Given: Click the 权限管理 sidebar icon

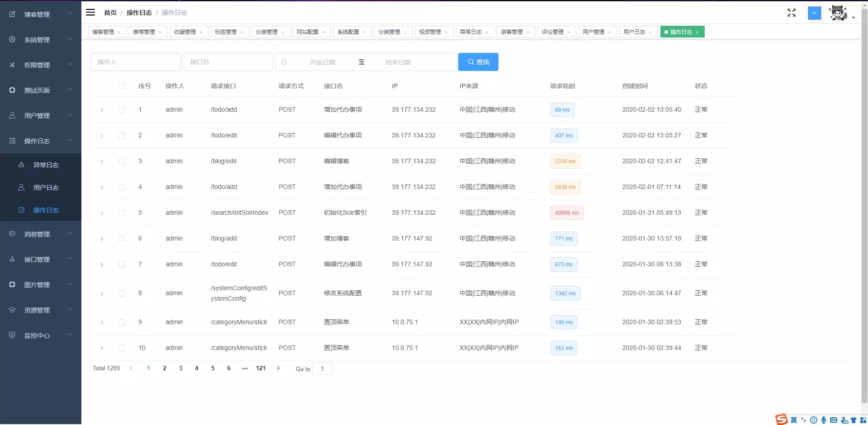Looking at the screenshot, I should pyautogui.click(x=12, y=65).
